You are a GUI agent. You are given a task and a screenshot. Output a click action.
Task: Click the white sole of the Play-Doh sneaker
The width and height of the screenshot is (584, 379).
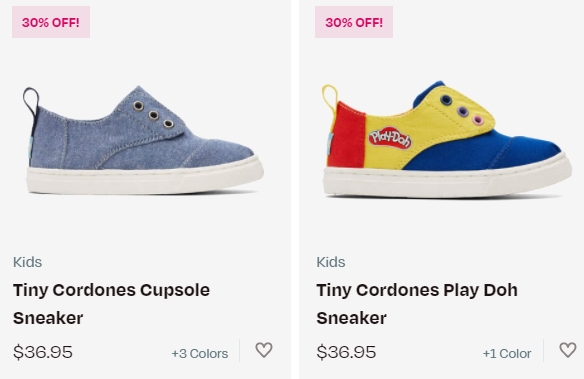coord(447,180)
